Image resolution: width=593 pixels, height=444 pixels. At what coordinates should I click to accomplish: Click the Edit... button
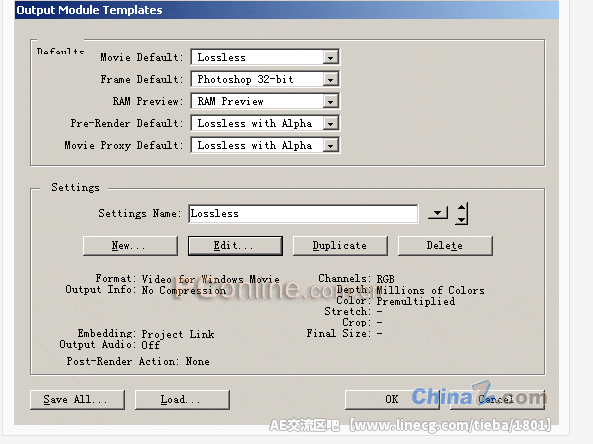[235, 246]
